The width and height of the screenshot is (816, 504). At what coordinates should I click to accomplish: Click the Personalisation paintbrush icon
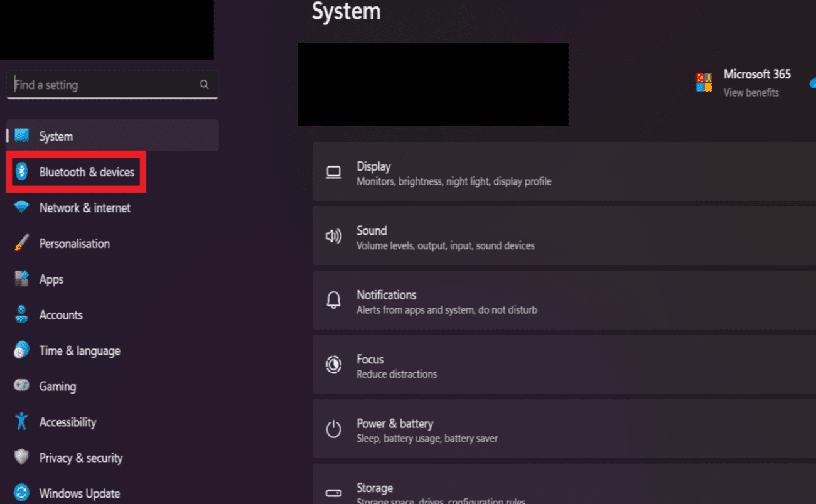click(22, 243)
